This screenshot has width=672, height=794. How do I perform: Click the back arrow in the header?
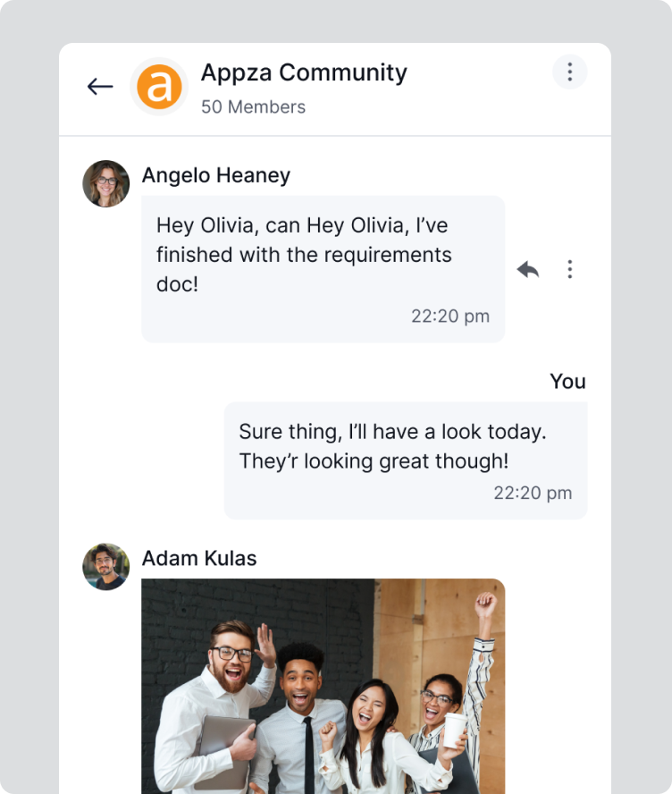click(100, 87)
